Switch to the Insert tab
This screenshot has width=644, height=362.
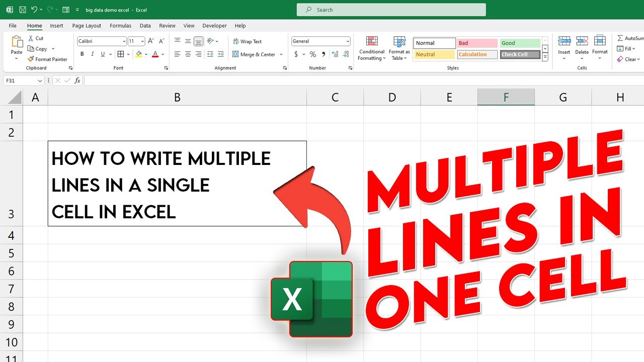point(56,26)
